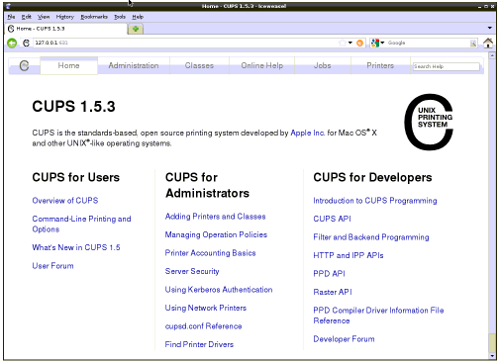The image size is (500, 362).
Task: Open the File menu
Action: click(11, 17)
